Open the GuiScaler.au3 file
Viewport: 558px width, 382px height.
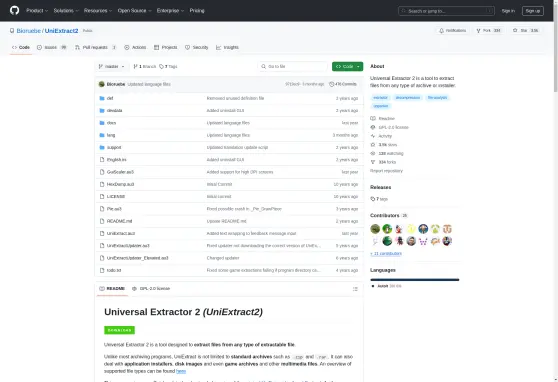pyautogui.click(x=120, y=172)
